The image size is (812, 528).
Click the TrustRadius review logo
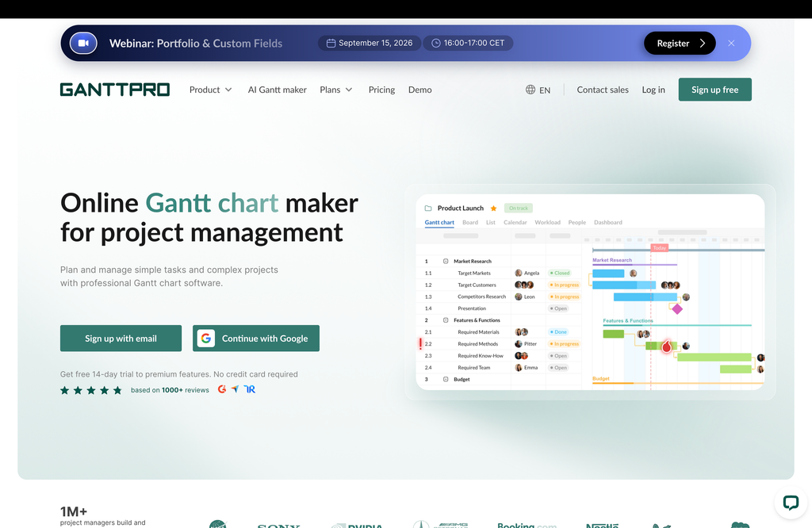click(x=250, y=389)
